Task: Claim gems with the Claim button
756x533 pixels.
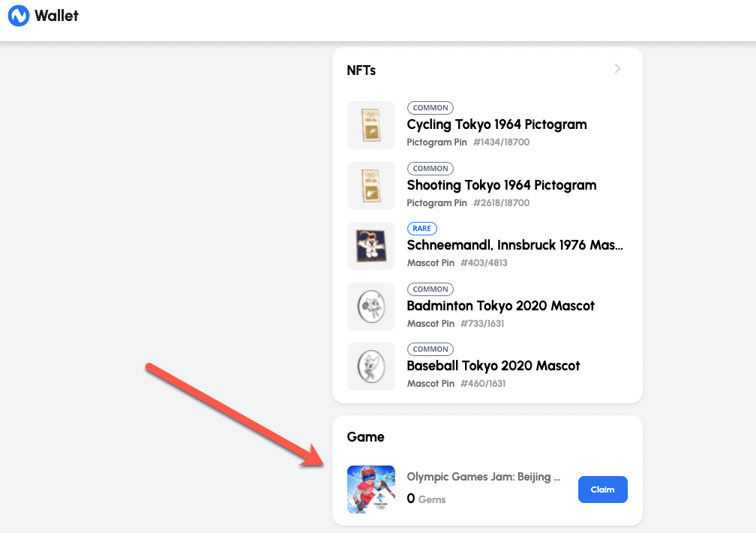Action: tap(603, 490)
